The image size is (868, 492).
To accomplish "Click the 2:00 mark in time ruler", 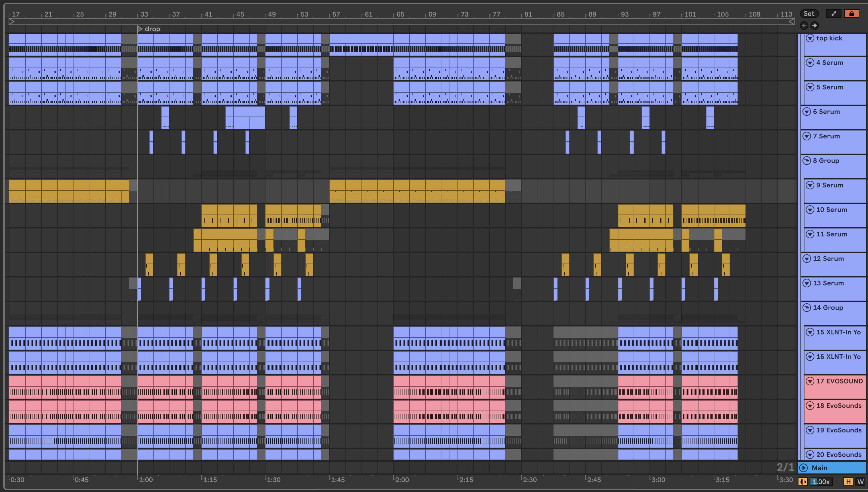I will [x=402, y=479].
